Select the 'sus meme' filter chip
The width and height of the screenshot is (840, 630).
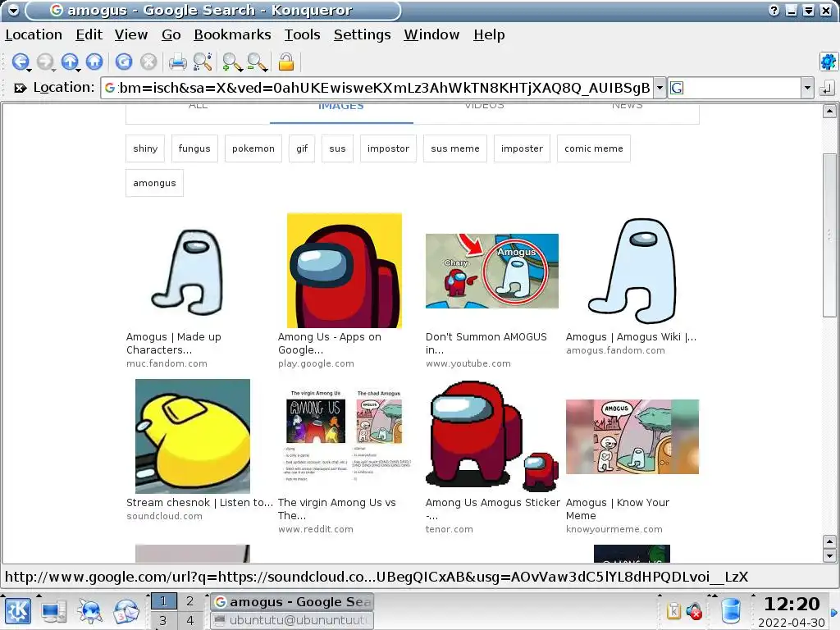455,148
